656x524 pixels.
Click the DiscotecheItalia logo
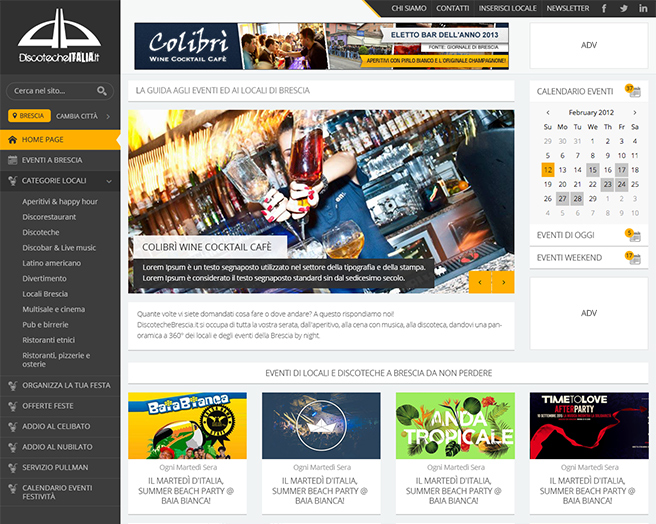pyautogui.click(x=59, y=36)
